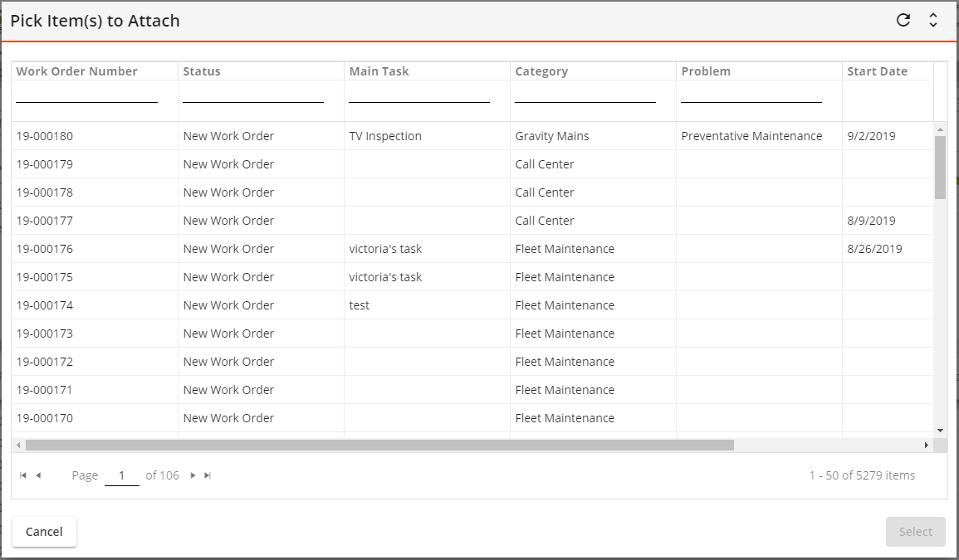Screen dimensions: 959x560
Task: Sort by Work Order Number column header
Action: [x=76, y=71]
